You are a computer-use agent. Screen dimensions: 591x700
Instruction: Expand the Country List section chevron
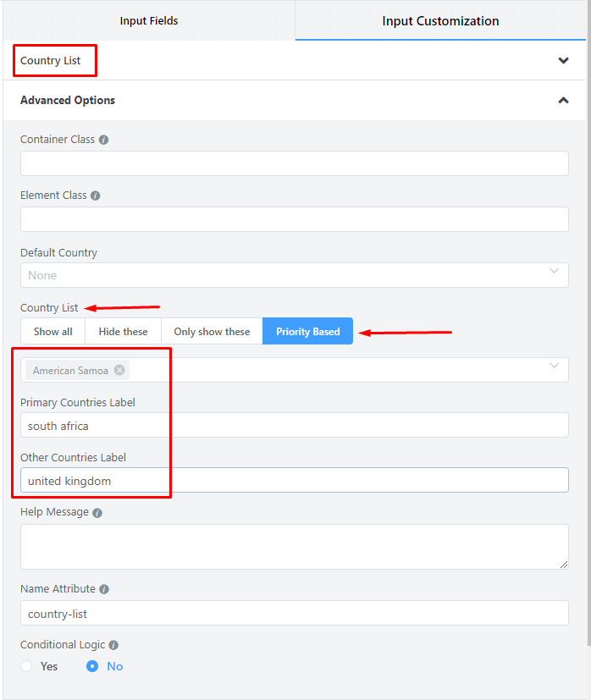click(x=563, y=61)
